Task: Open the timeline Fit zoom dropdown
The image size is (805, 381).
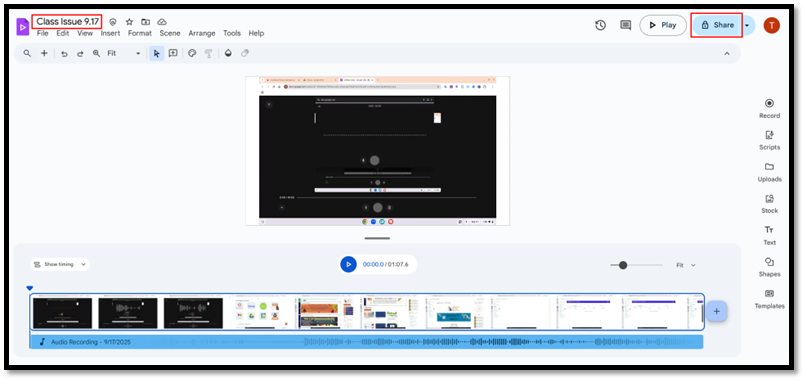Action: (685, 265)
